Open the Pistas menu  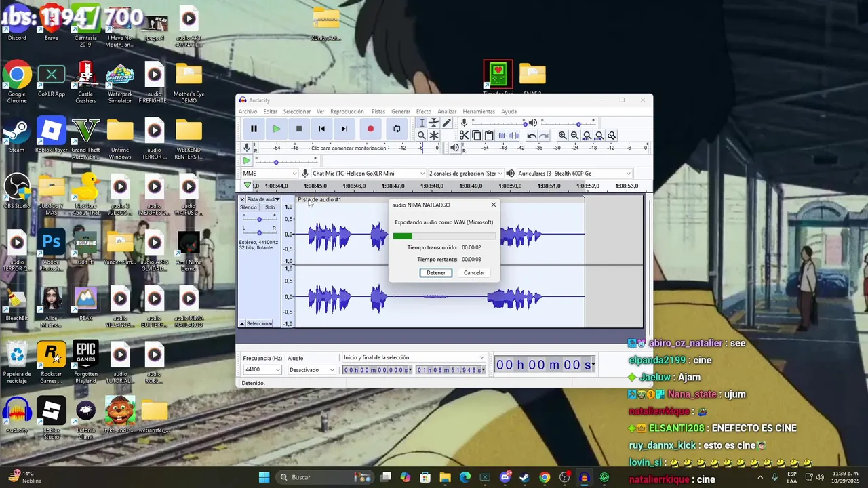pos(378,111)
